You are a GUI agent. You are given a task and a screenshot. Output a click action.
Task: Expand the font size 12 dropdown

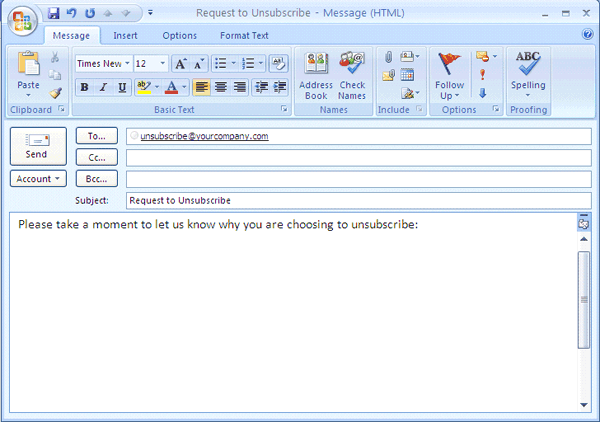click(x=162, y=63)
